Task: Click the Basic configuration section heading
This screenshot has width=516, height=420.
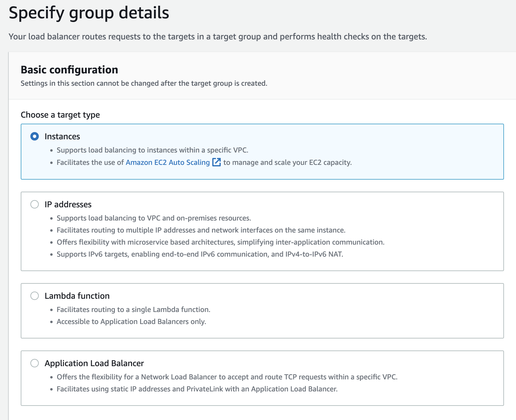Action: pyautogui.click(x=69, y=70)
